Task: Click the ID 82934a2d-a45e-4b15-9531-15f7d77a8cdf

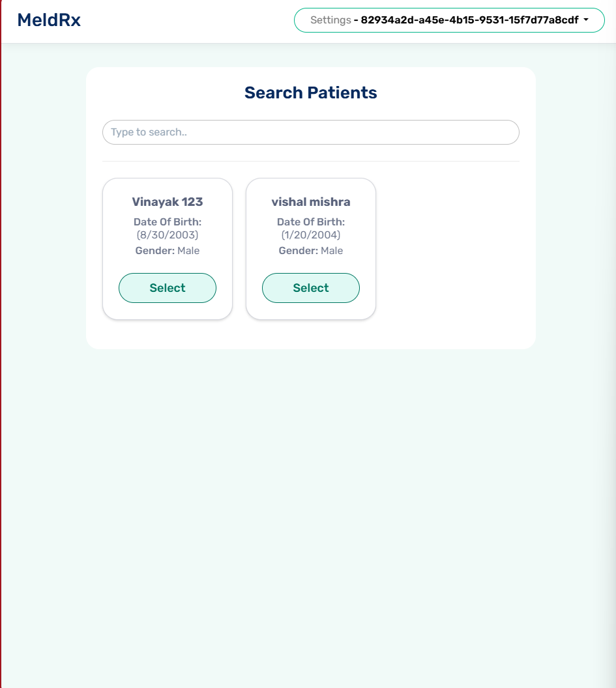Action: [x=469, y=20]
